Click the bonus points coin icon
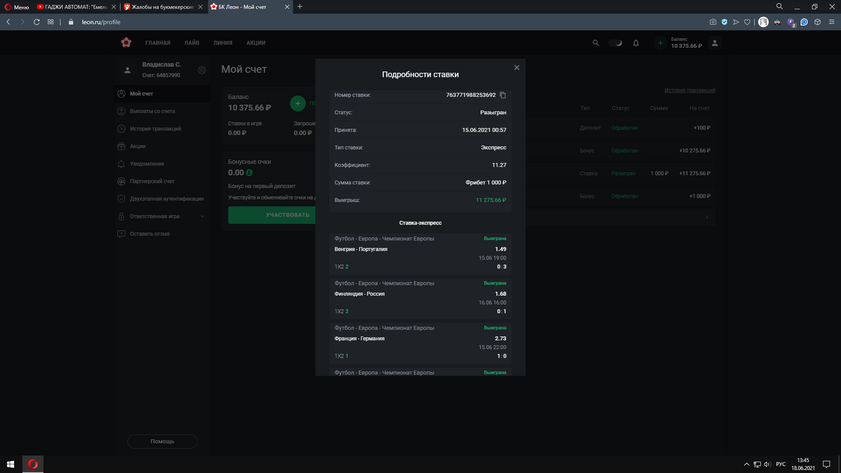The width and height of the screenshot is (841, 473). (x=249, y=173)
